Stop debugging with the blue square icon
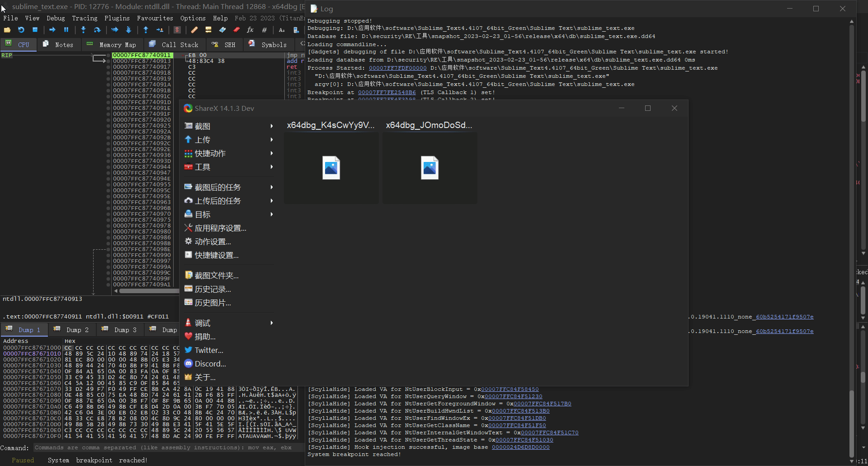This screenshot has height=466, width=868. point(35,30)
